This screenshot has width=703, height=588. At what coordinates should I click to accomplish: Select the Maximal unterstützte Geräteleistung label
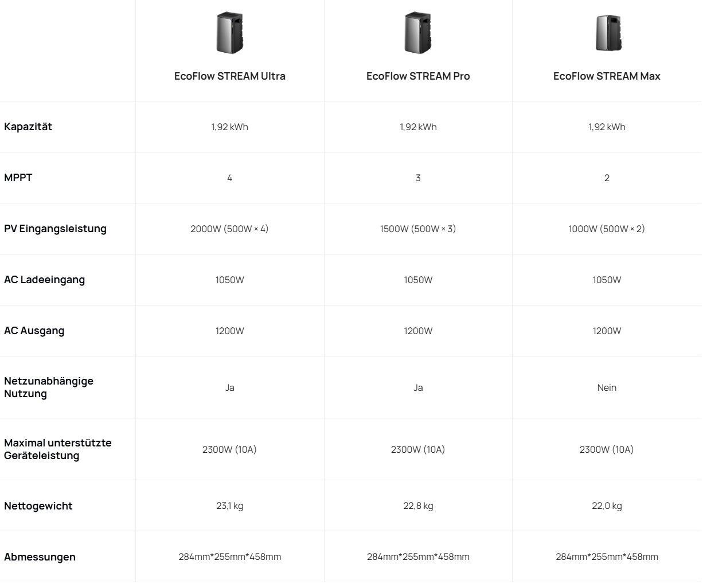coord(57,449)
